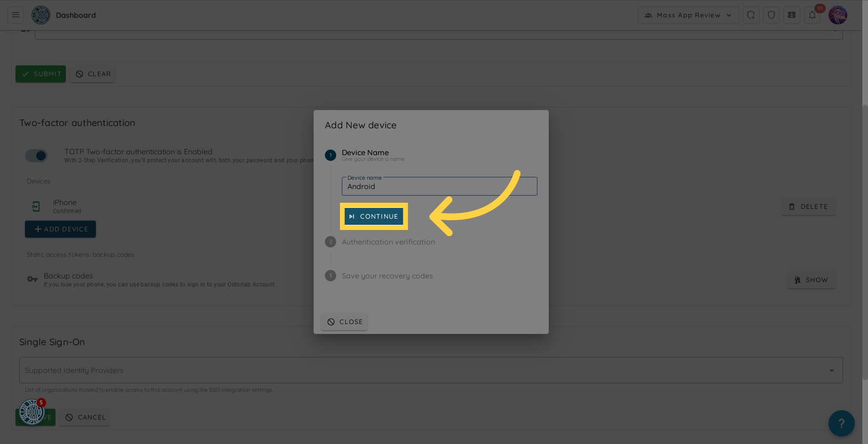Click the scan-add icon in header
The height and width of the screenshot is (444, 868).
pos(751,15)
